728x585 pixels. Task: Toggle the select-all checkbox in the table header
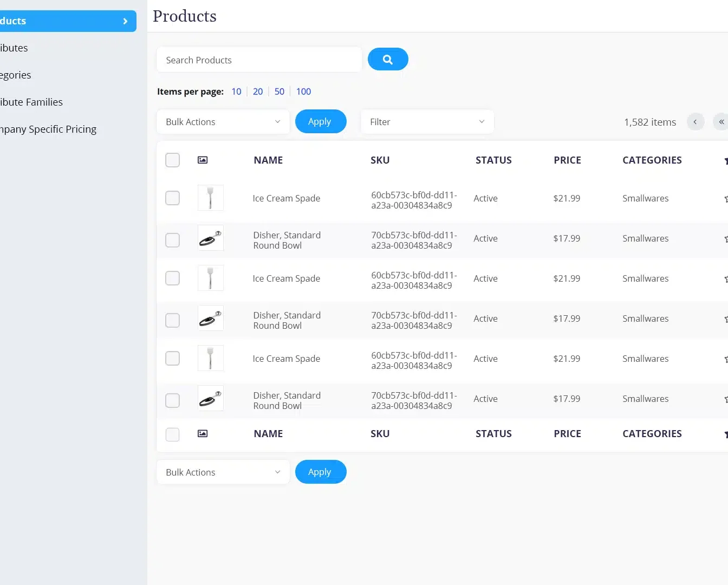click(172, 160)
